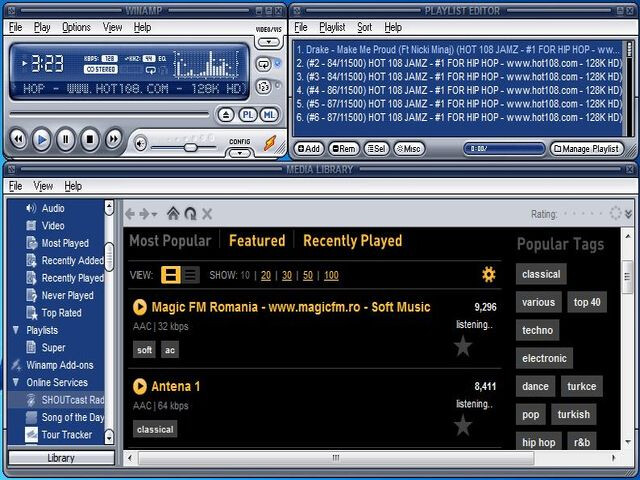Image resolution: width=640 pixels, height=480 pixels.
Task: Open the Winamp File menu
Action: point(16,27)
